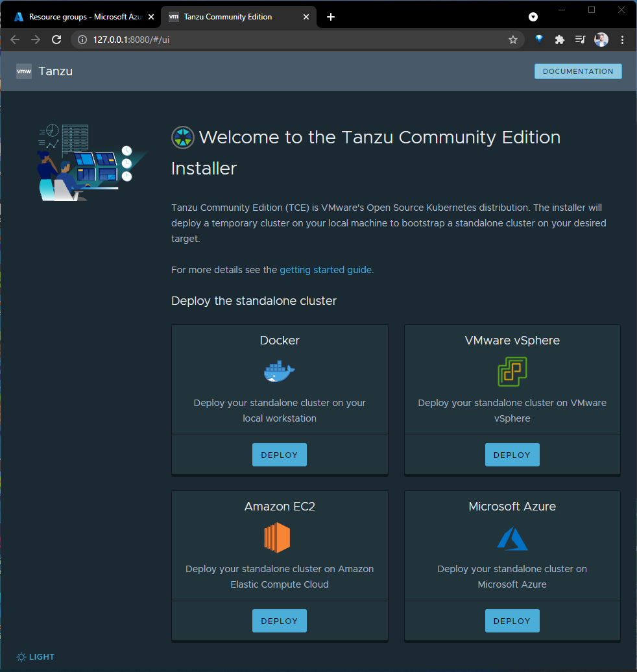Click the Microsoft Azure card title
The image size is (637, 672).
point(512,506)
